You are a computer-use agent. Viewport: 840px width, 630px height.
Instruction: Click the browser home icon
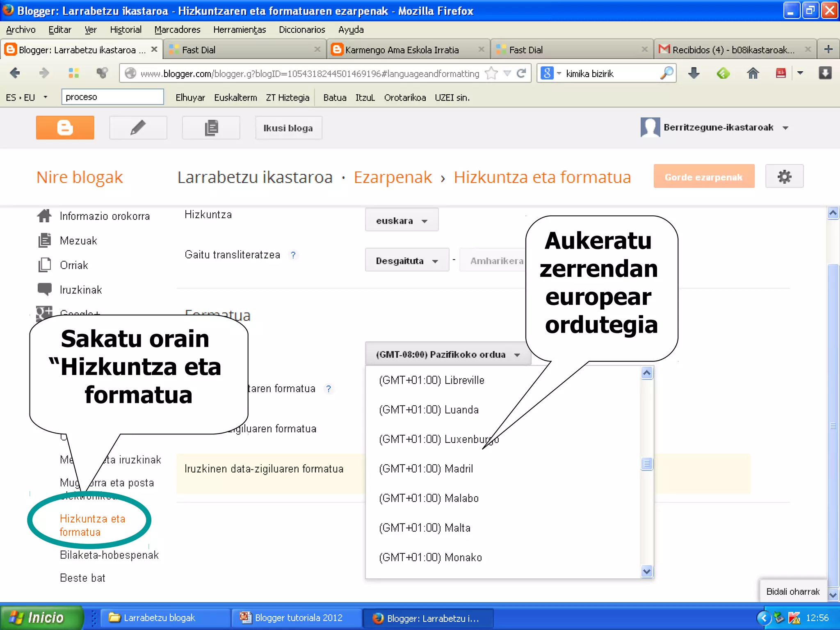click(753, 73)
